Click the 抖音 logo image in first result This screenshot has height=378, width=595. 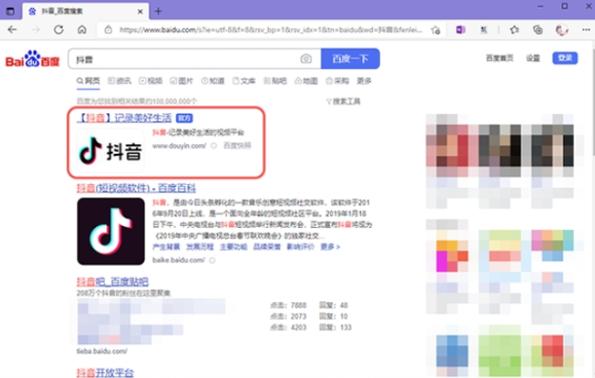point(110,151)
